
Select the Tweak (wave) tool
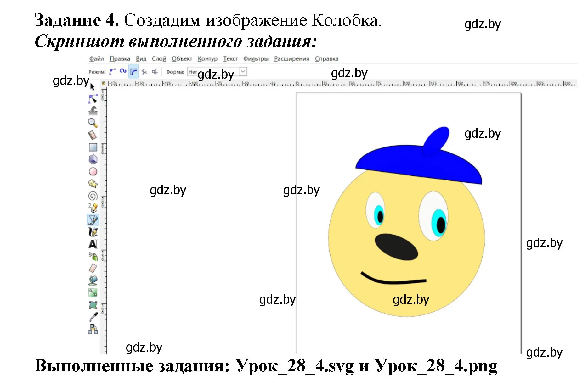click(x=93, y=111)
